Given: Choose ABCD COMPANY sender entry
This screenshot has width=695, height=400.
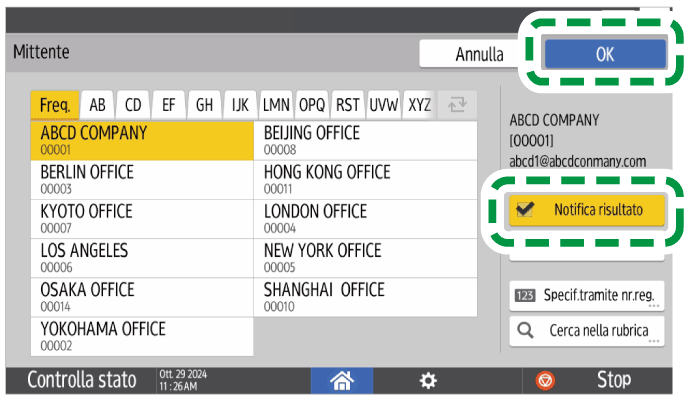Looking at the screenshot, I should point(142,141).
